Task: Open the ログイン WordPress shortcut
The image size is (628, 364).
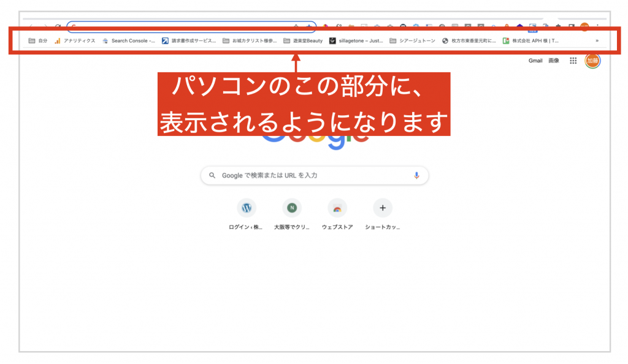Action: [246, 215]
